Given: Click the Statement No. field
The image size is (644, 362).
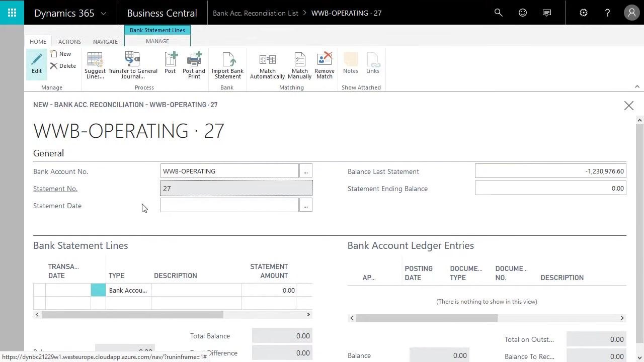Looking at the screenshot, I should (236, 189).
